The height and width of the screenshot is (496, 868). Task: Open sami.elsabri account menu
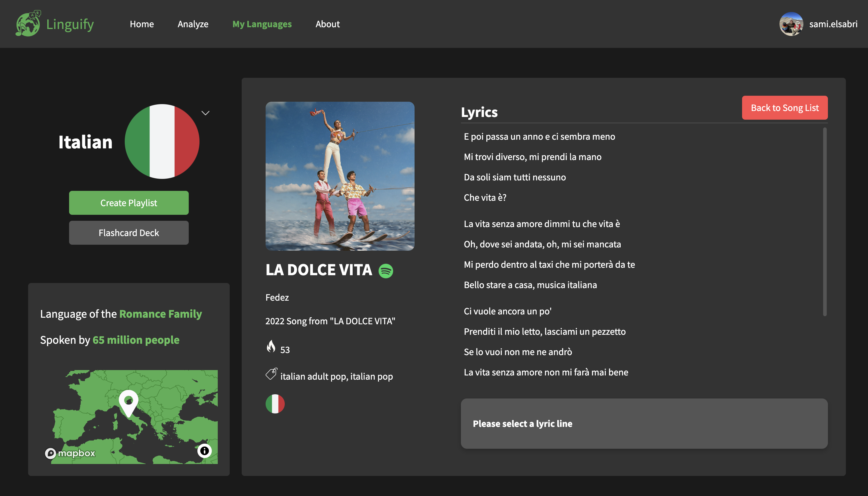833,24
